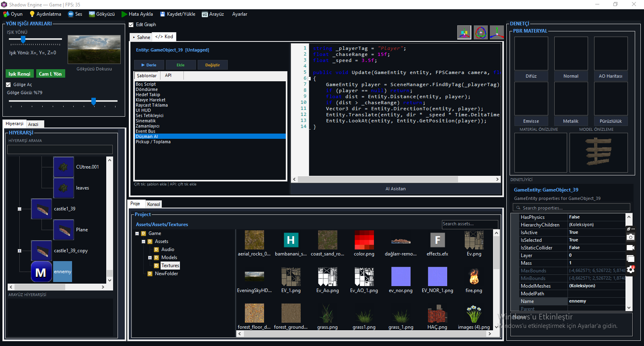Click the video record overlay icon
This screenshot has width=644, height=346.
pos(631,247)
